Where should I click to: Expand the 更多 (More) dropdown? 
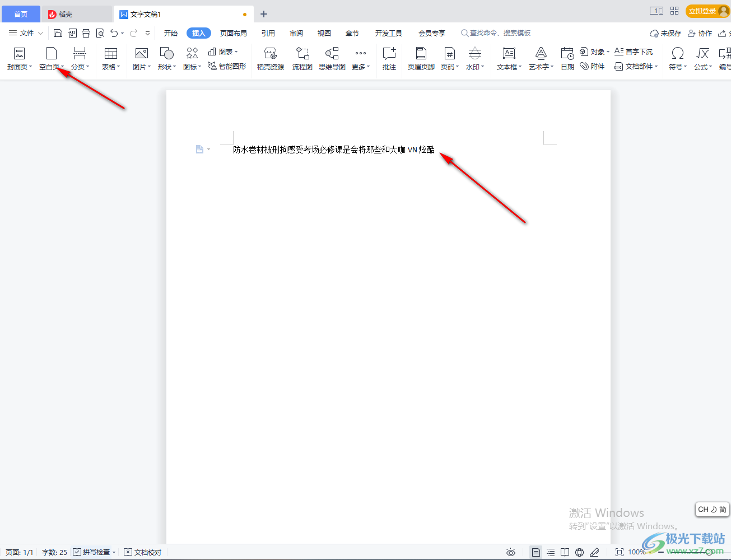361,59
